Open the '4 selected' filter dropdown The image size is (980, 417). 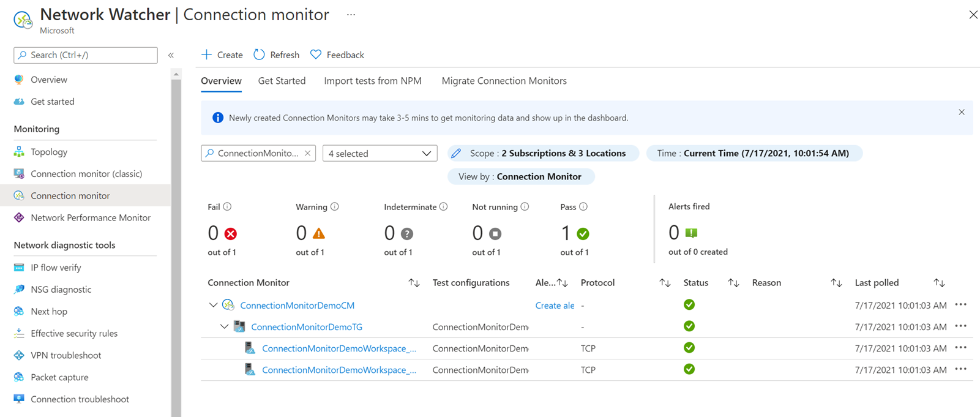point(380,153)
